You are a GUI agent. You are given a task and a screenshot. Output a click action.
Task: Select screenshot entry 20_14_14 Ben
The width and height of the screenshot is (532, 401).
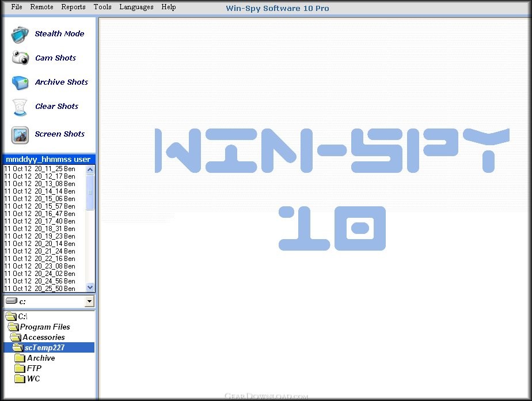(x=40, y=191)
